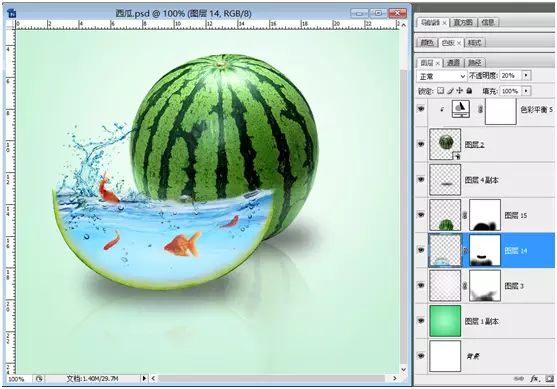Toggle visibility of 图层 15

click(x=421, y=215)
